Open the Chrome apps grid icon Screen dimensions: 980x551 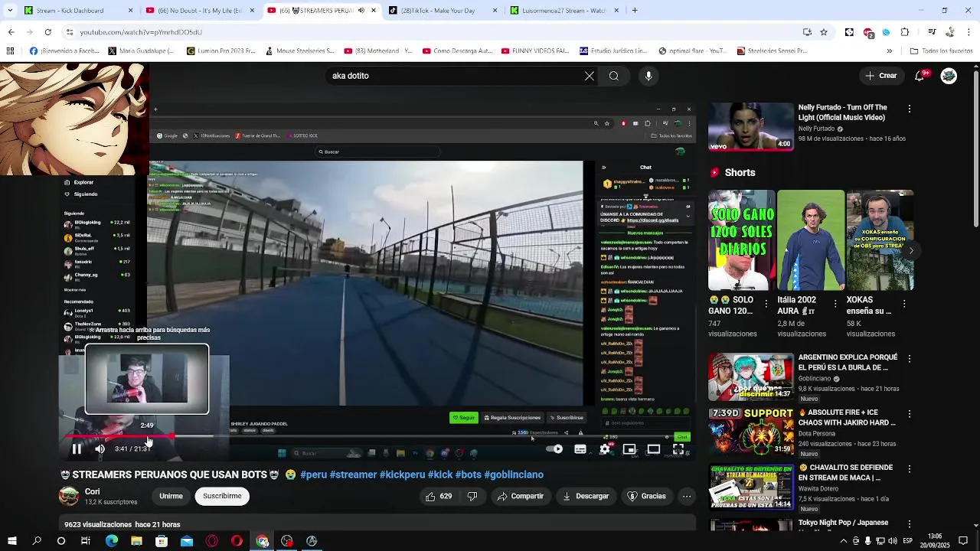[10, 51]
